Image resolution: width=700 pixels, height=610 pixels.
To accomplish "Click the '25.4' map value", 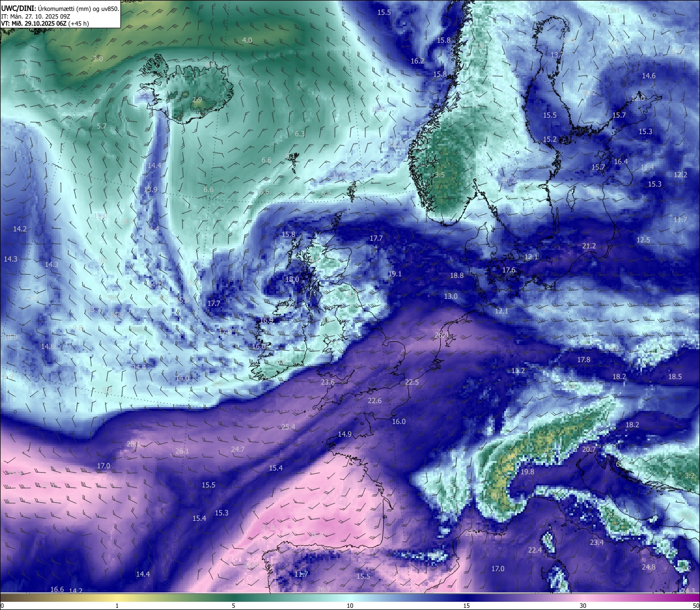I will pos(288,427).
